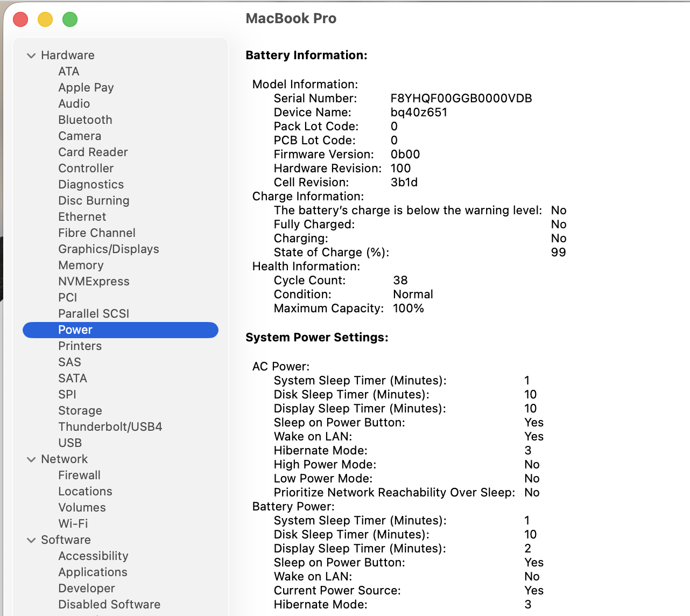Click State of Charge value 99
The height and width of the screenshot is (616, 690).
[559, 253]
